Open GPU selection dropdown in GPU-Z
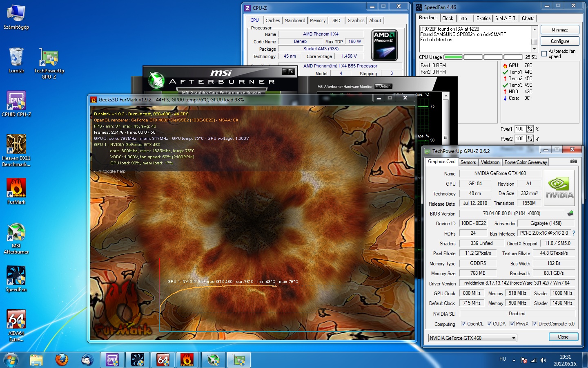 pos(472,338)
